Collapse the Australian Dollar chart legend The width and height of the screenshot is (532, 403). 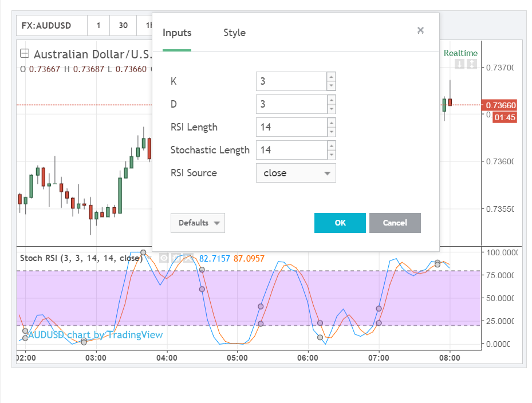25,53
